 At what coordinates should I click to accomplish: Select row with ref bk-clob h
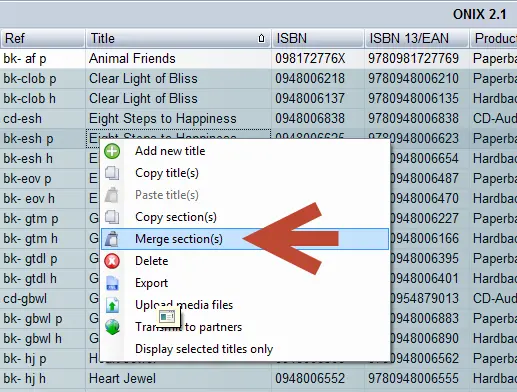coord(43,99)
